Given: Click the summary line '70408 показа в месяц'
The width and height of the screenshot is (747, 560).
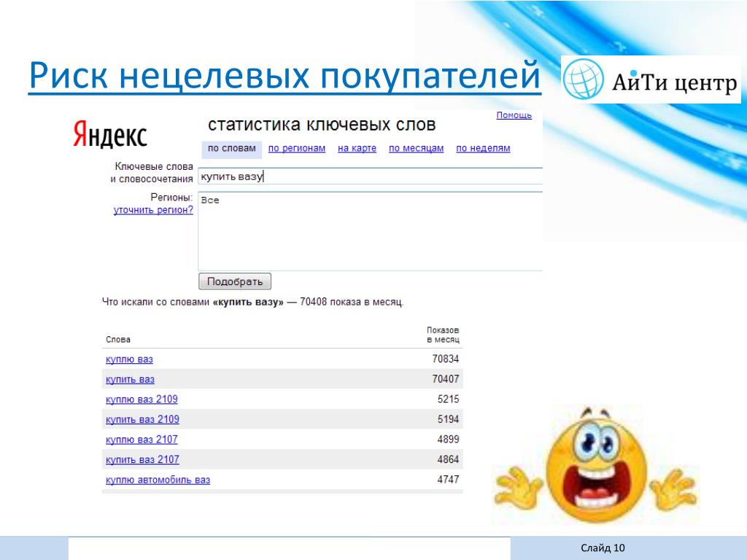Looking at the screenshot, I should [352, 302].
